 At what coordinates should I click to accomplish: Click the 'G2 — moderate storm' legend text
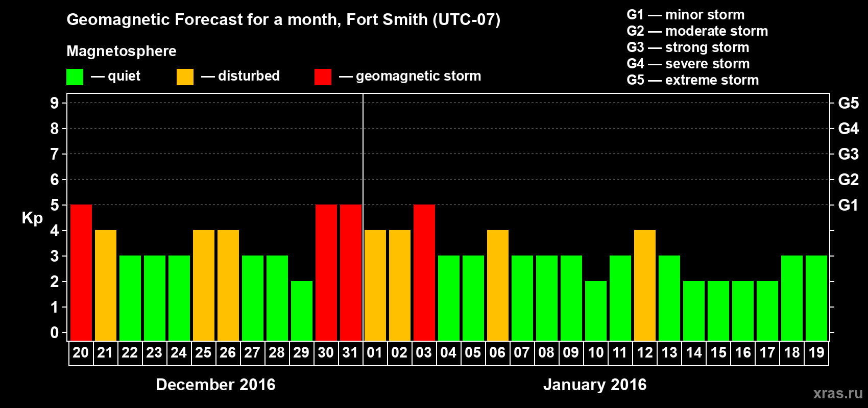(x=697, y=31)
